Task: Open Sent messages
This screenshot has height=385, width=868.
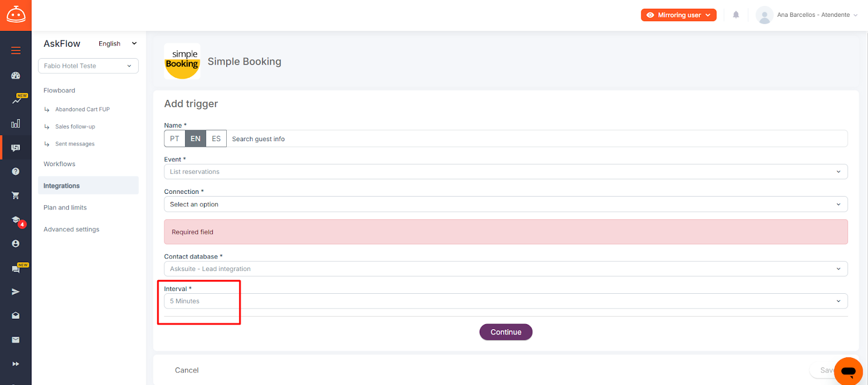Action: (x=75, y=144)
